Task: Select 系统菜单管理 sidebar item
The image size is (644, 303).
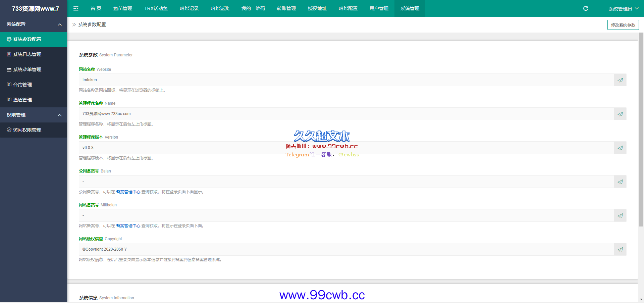Action: 34,69
